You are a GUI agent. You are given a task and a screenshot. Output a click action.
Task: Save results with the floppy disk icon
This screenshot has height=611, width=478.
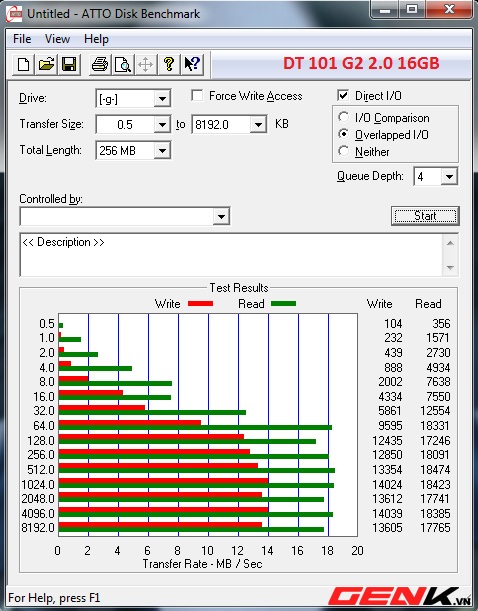pyautogui.click(x=69, y=64)
